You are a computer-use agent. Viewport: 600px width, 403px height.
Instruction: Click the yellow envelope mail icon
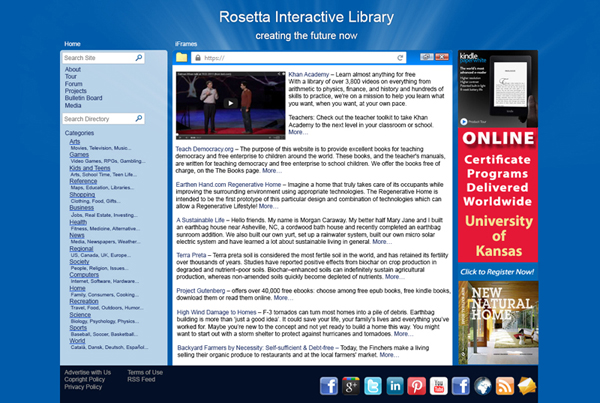click(x=527, y=386)
